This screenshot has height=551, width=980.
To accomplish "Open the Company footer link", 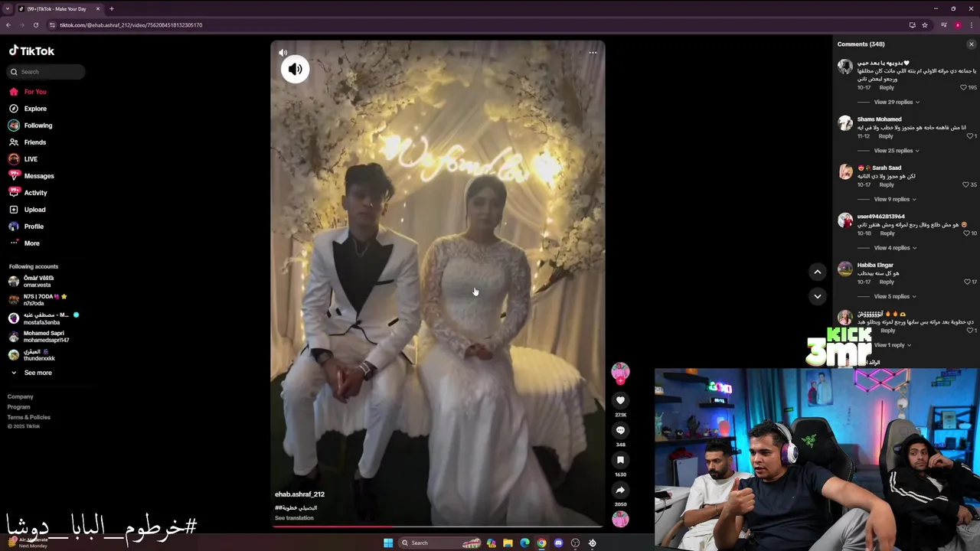I will point(21,396).
